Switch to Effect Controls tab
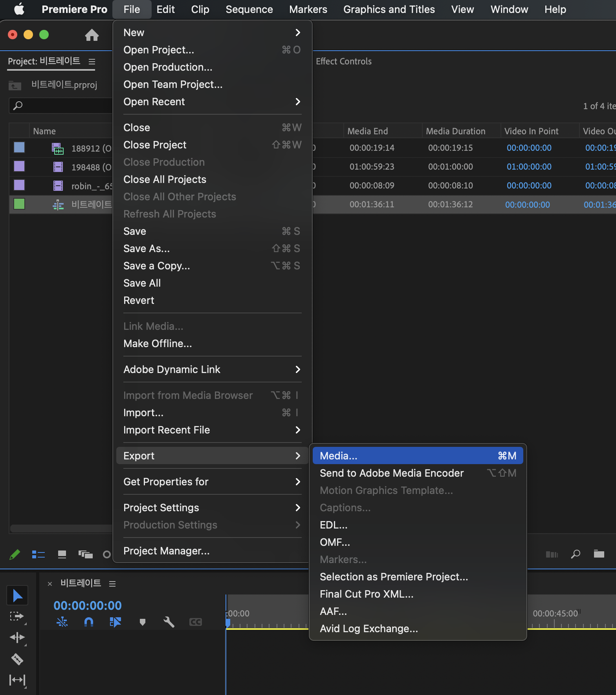This screenshot has height=695, width=616. pyautogui.click(x=344, y=62)
